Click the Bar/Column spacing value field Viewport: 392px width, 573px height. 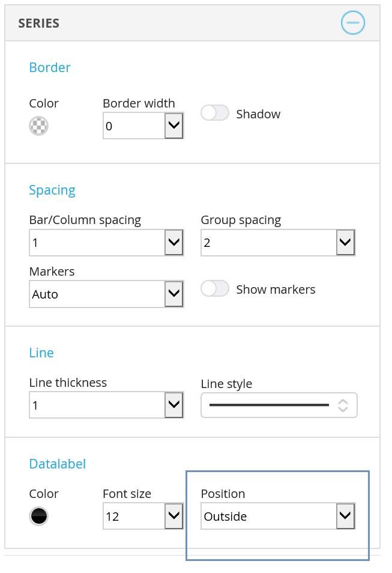pyautogui.click(x=97, y=242)
